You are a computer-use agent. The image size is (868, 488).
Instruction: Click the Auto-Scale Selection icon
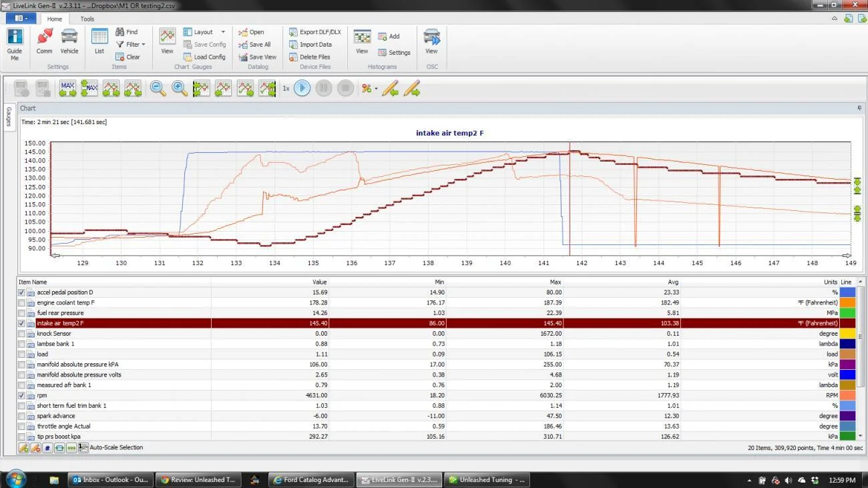(83, 448)
